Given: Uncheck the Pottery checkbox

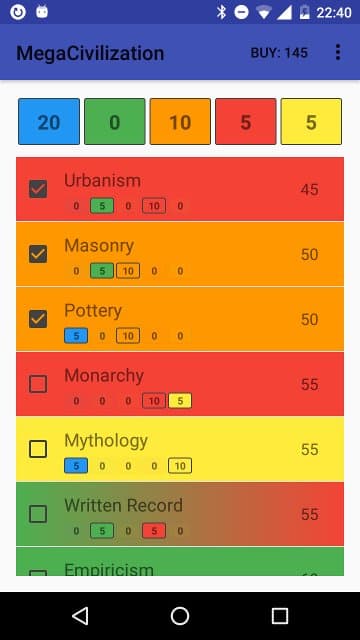Looking at the screenshot, I should click(38, 319).
